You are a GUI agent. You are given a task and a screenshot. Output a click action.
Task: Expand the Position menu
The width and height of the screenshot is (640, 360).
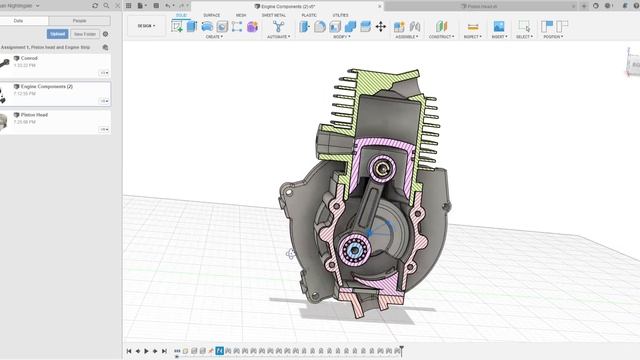click(553, 37)
